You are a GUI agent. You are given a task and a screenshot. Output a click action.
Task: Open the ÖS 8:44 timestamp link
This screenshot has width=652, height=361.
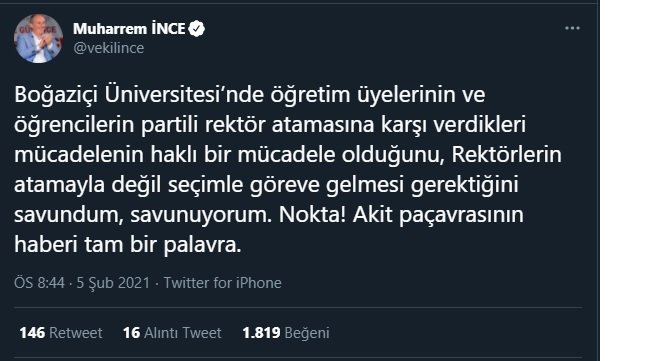coord(40,283)
